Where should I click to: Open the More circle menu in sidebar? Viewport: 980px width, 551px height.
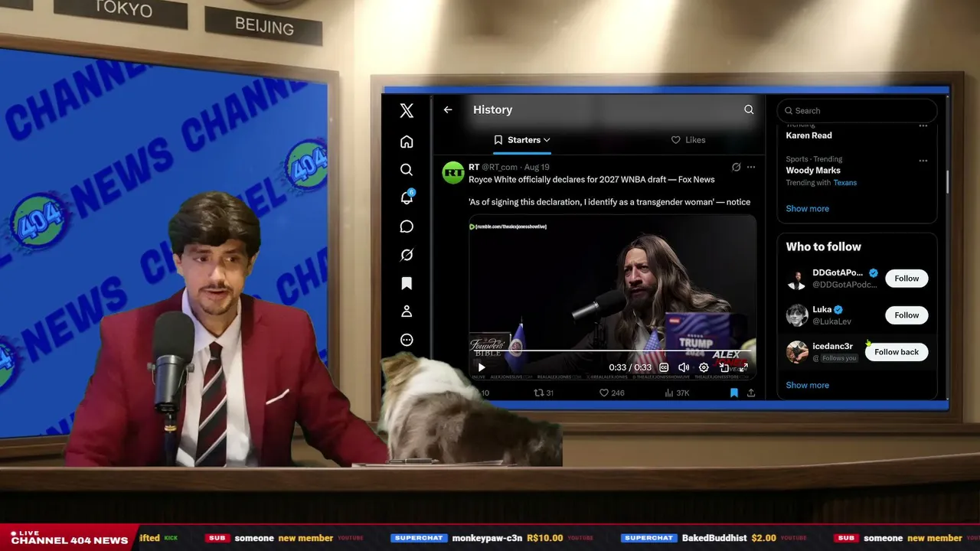click(x=407, y=340)
